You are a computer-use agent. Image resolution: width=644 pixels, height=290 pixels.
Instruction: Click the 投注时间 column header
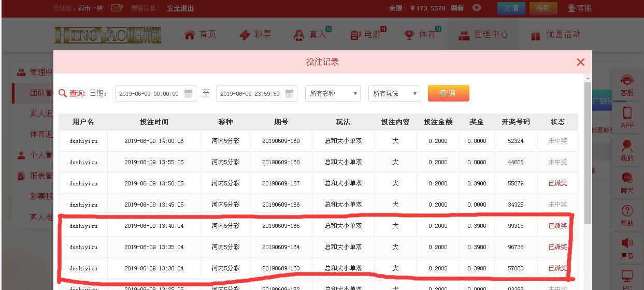(154, 122)
